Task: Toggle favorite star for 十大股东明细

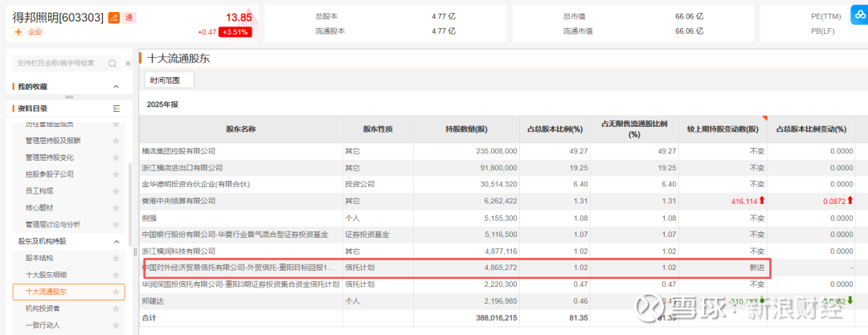Action: click(x=116, y=275)
